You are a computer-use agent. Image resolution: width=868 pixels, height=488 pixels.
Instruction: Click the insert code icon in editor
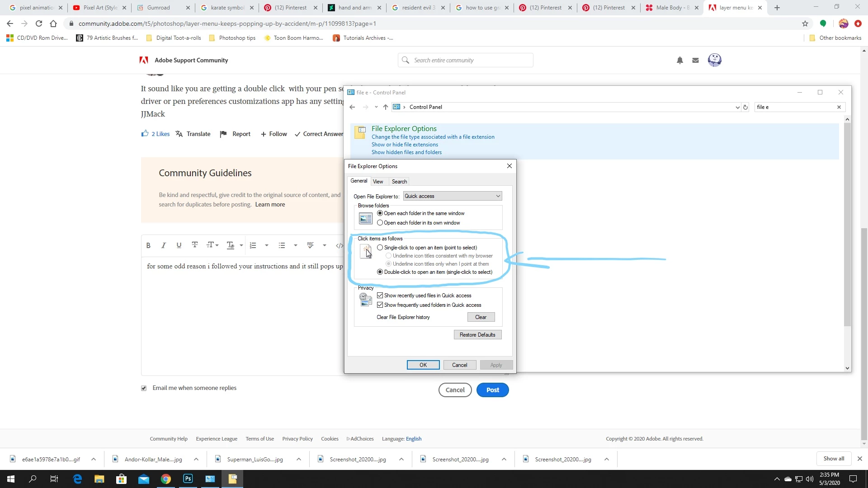pos(339,245)
